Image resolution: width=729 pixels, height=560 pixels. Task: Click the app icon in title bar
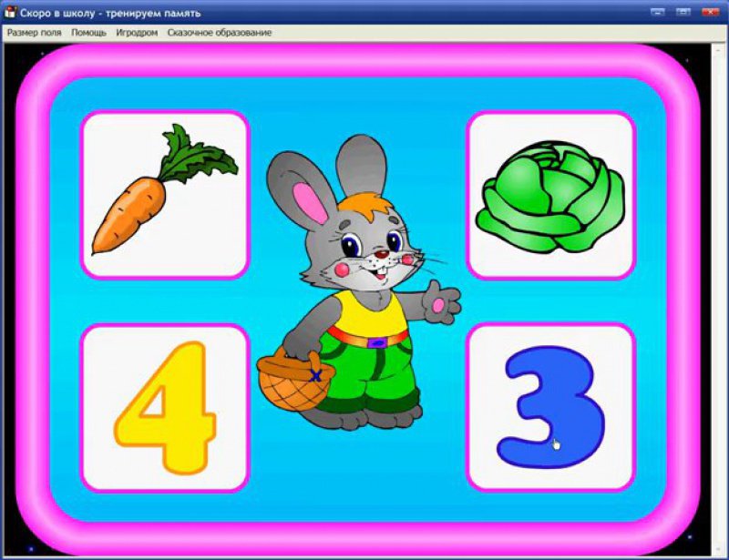tap(10, 12)
